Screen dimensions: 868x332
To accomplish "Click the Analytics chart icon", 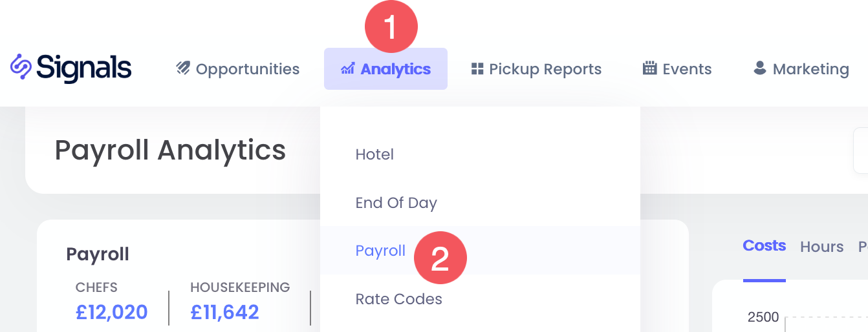I will (x=347, y=68).
